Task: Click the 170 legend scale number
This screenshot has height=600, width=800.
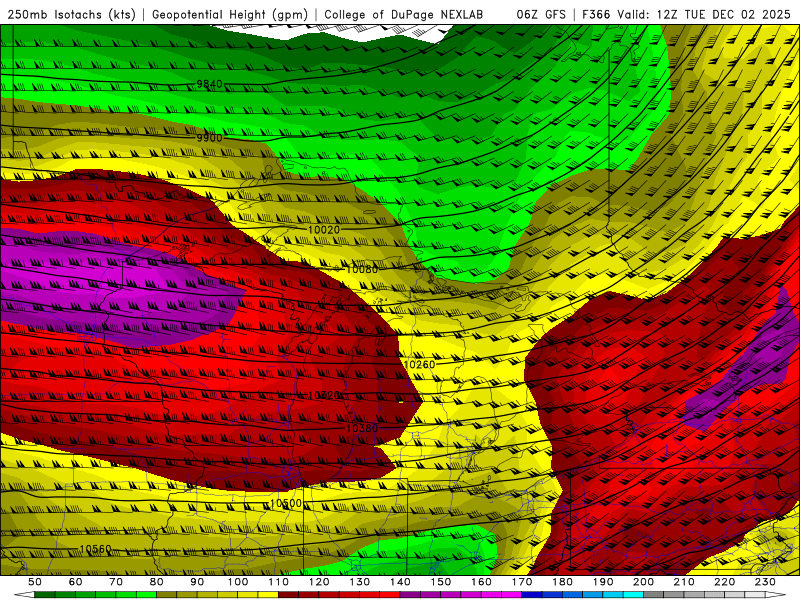Action: 522,582
